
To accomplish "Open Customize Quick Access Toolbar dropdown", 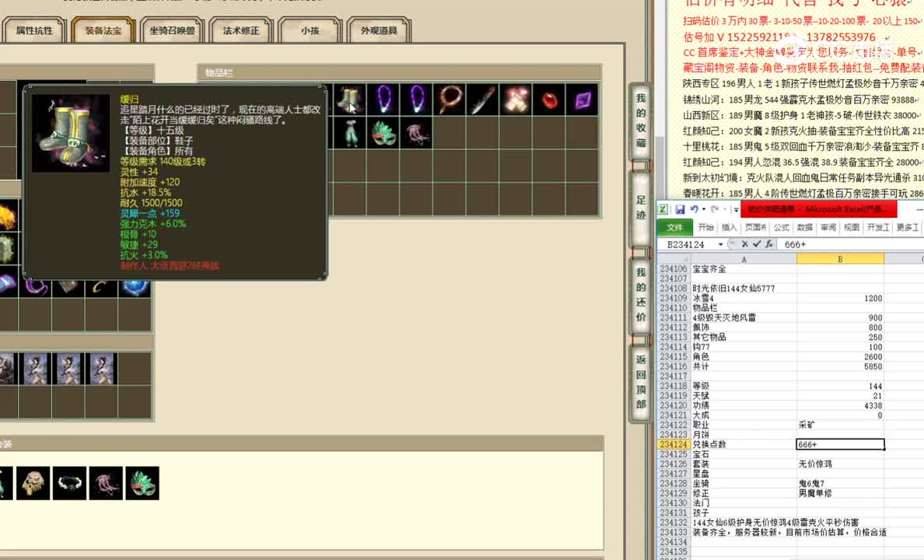I will pos(736,209).
